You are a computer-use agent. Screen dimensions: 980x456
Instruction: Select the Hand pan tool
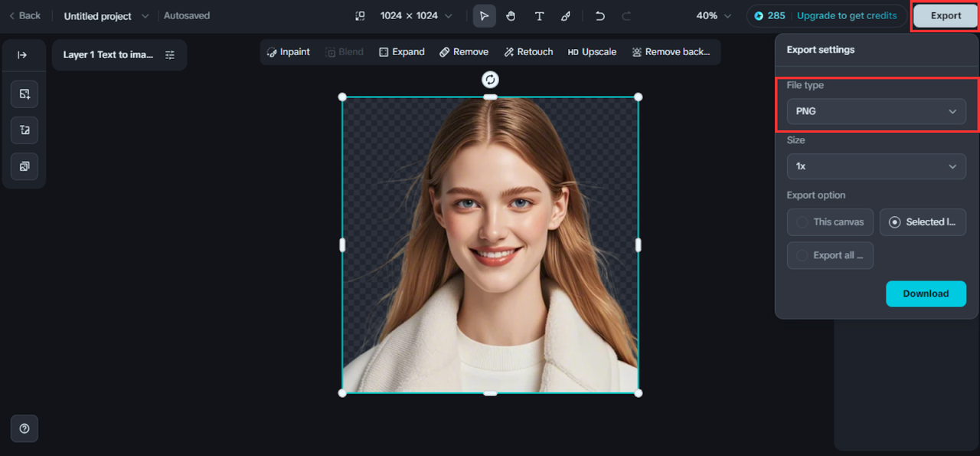(511, 15)
